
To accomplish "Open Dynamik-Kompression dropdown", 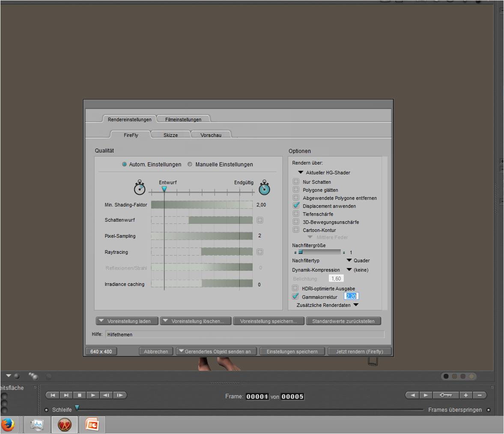I will pos(358,270).
